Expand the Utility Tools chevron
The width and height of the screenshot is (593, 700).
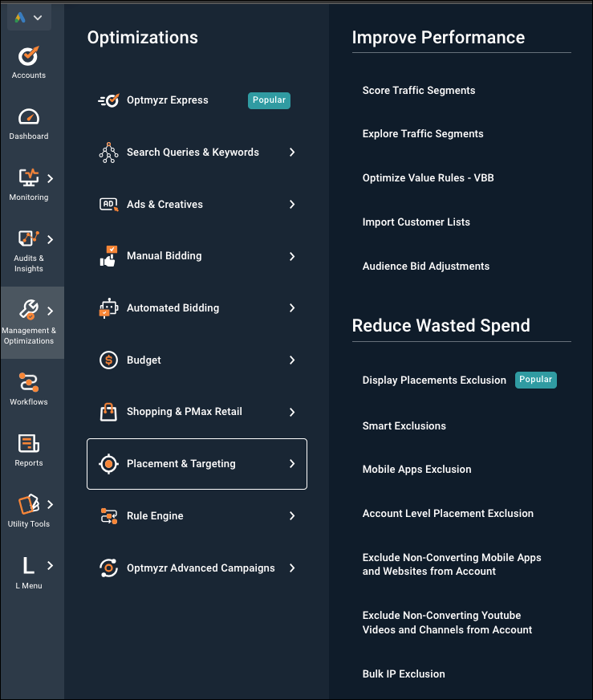pos(51,504)
